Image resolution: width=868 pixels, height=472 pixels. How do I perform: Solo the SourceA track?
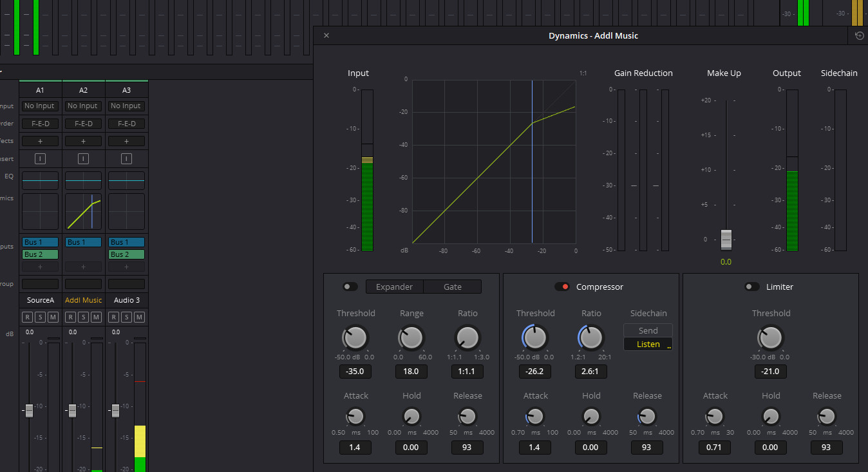40,317
